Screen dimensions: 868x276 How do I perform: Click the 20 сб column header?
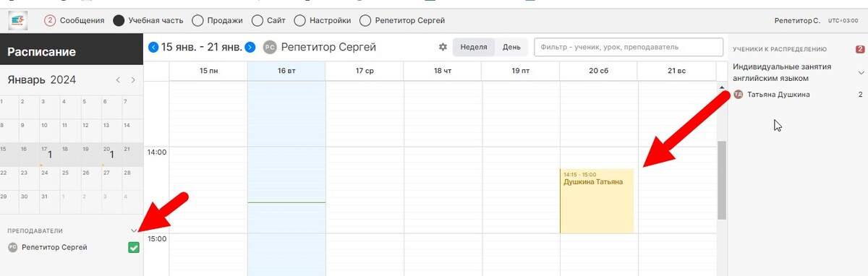tap(598, 71)
